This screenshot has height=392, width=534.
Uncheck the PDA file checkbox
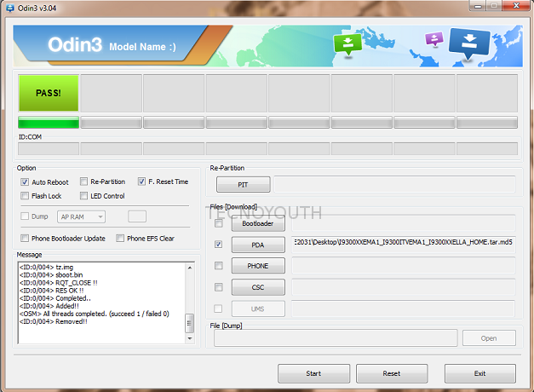219,245
